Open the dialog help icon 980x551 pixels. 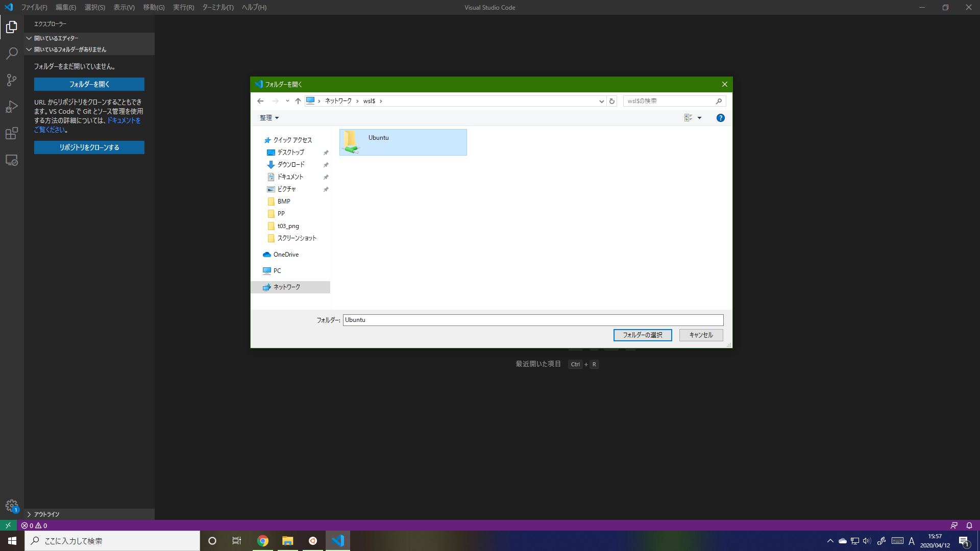coord(720,118)
